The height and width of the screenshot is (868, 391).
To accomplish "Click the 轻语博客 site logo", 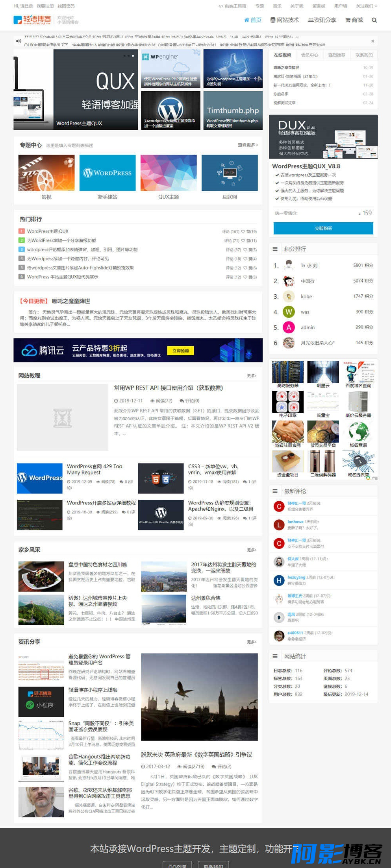I will click(32, 20).
